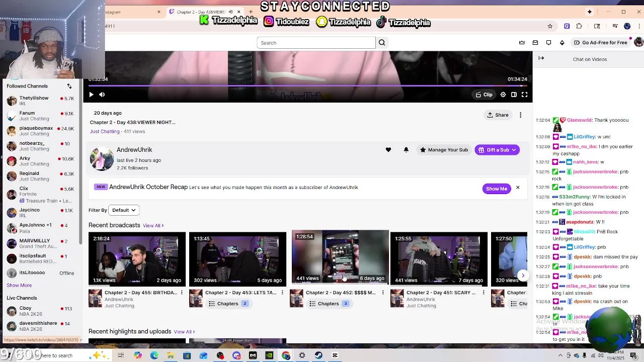
Task: Open Gemini sparkle icon in title bar
Action: (590, 12)
